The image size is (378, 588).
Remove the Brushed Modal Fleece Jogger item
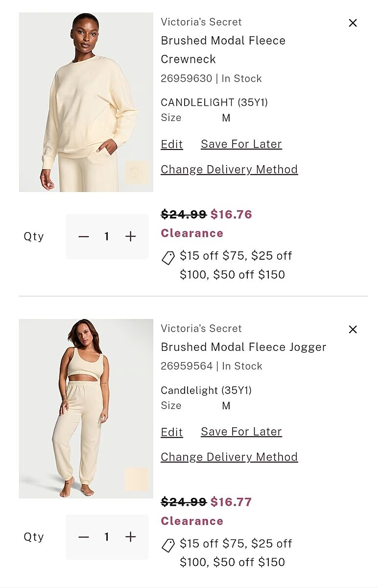coord(353,330)
